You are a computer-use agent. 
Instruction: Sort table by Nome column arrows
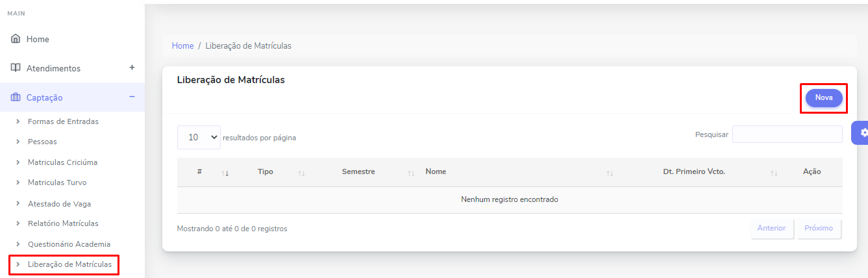610,173
